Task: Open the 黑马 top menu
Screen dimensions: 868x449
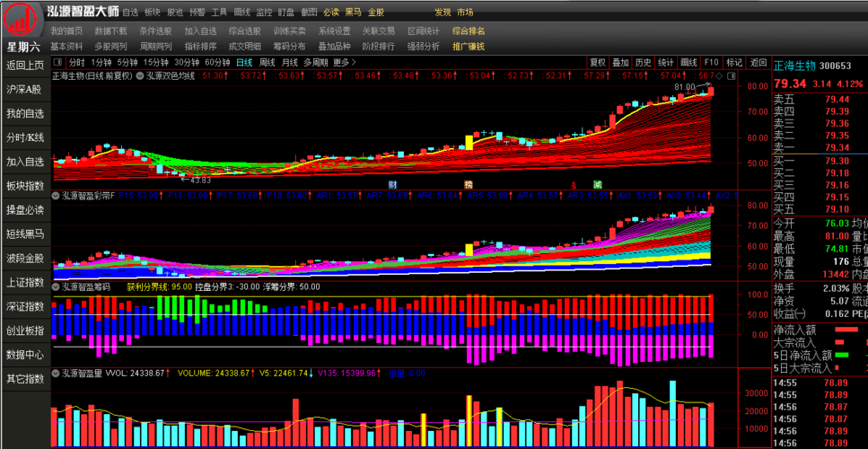Action: pos(353,13)
